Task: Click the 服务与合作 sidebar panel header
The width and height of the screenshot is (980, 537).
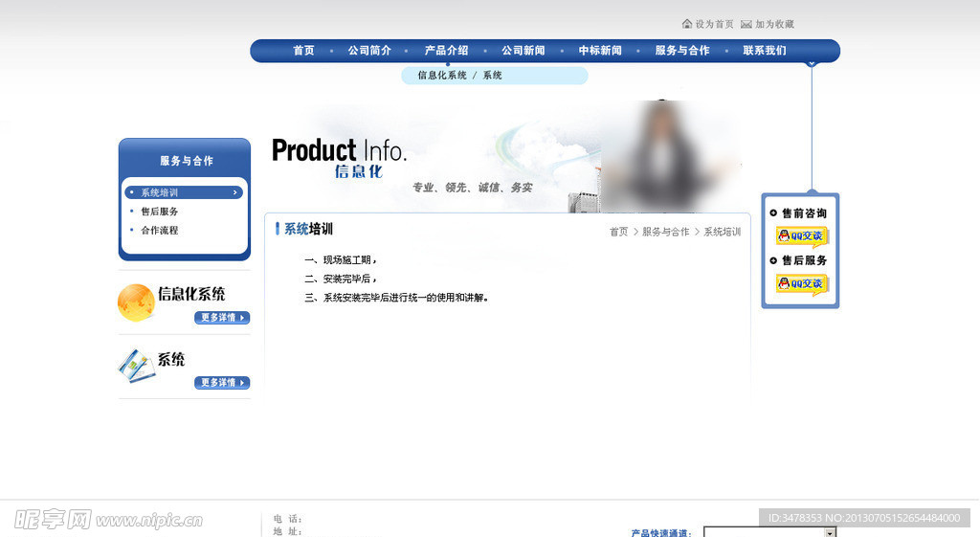Action: (x=187, y=161)
